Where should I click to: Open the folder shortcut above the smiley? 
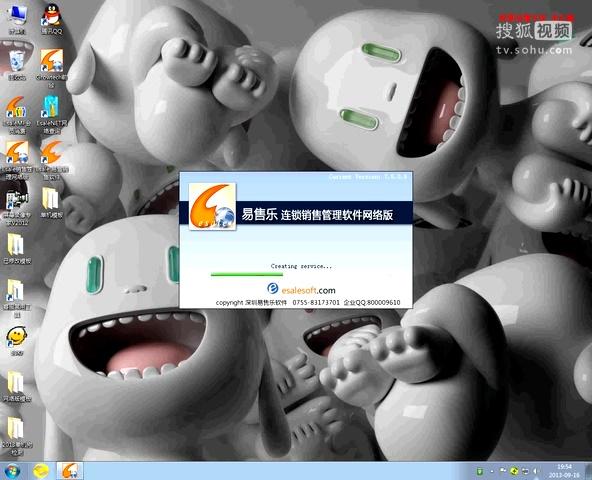tap(17, 298)
